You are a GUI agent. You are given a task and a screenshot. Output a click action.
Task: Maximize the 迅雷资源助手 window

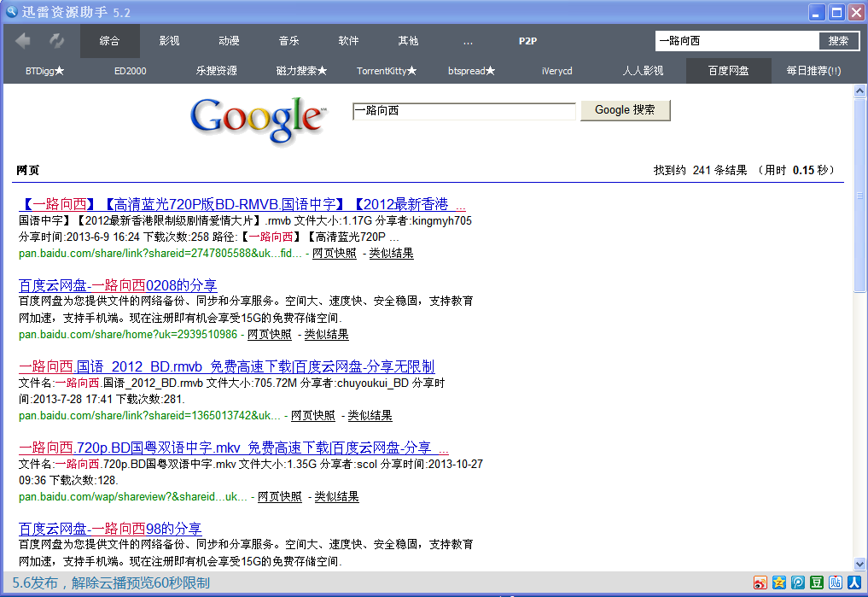pyautogui.click(x=836, y=12)
